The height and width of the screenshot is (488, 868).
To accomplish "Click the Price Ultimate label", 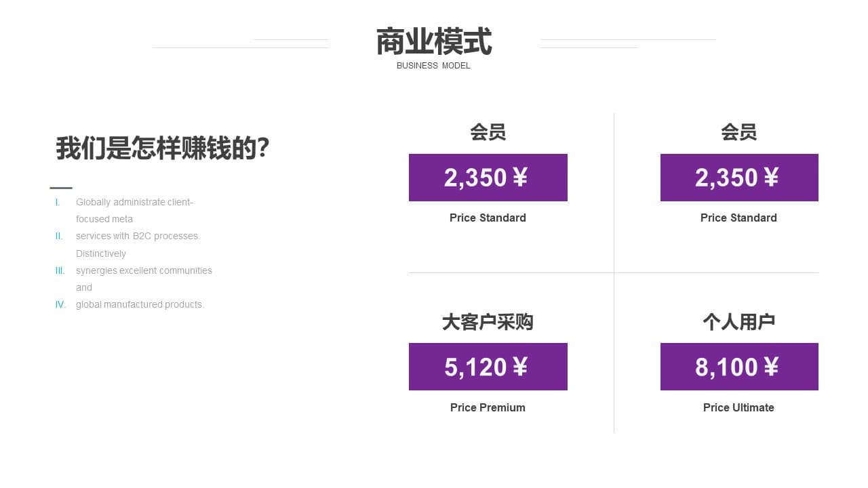I will tap(738, 407).
